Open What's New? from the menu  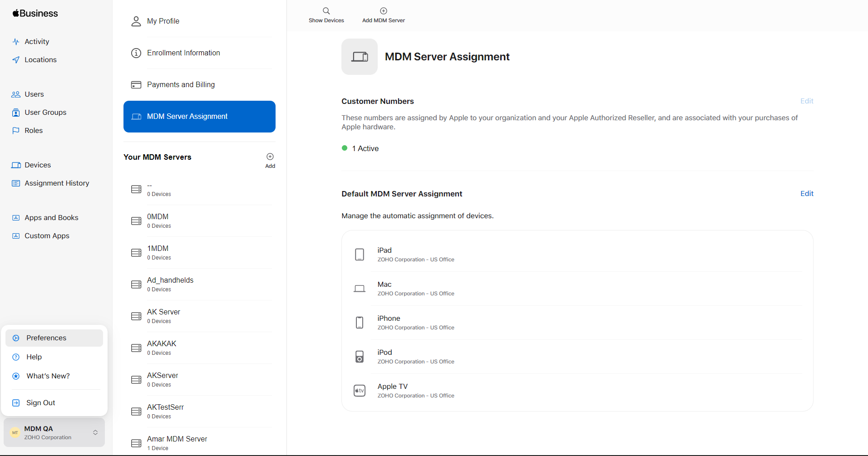(48, 376)
